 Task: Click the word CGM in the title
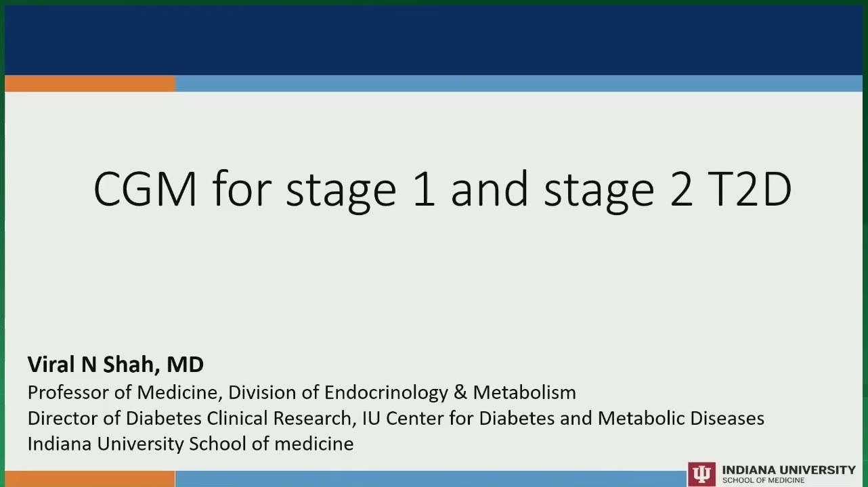tap(145, 189)
